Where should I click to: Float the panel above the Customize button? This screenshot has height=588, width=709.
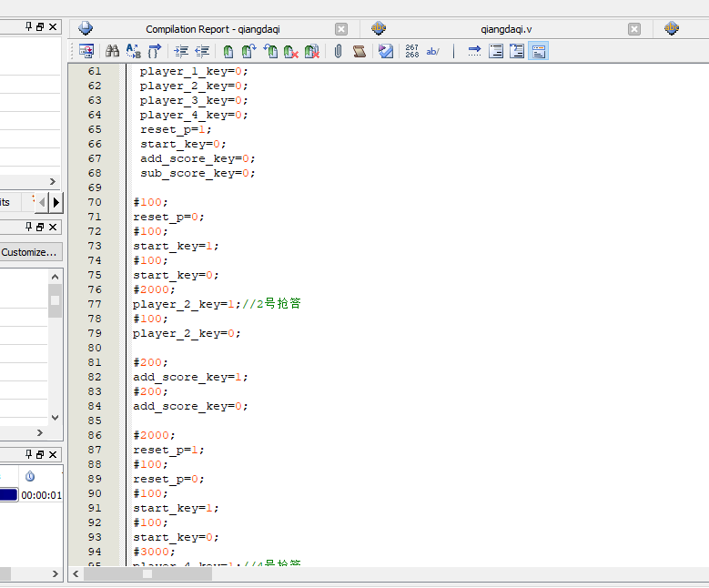(x=40, y=227)
